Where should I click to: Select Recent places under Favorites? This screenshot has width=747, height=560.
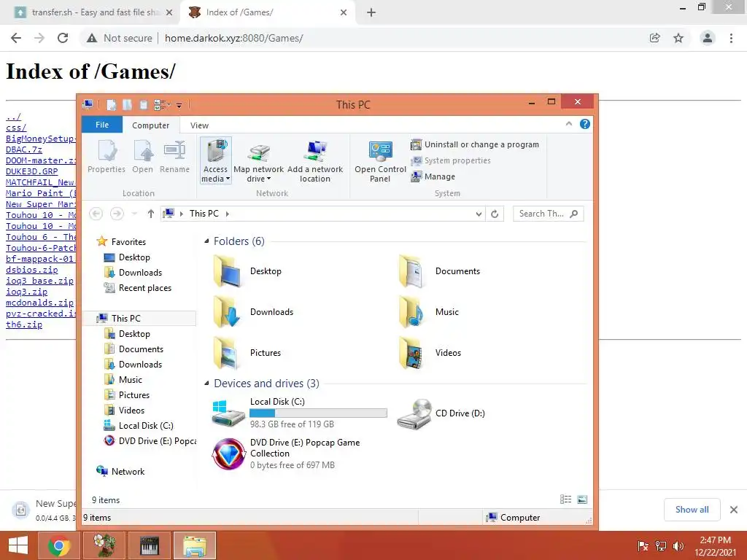[138, 287]
